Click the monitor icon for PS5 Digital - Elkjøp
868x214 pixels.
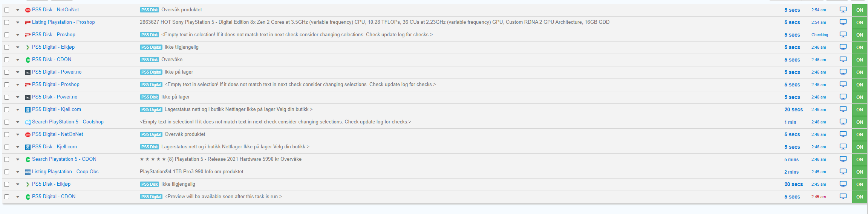(x=843, y=47)
